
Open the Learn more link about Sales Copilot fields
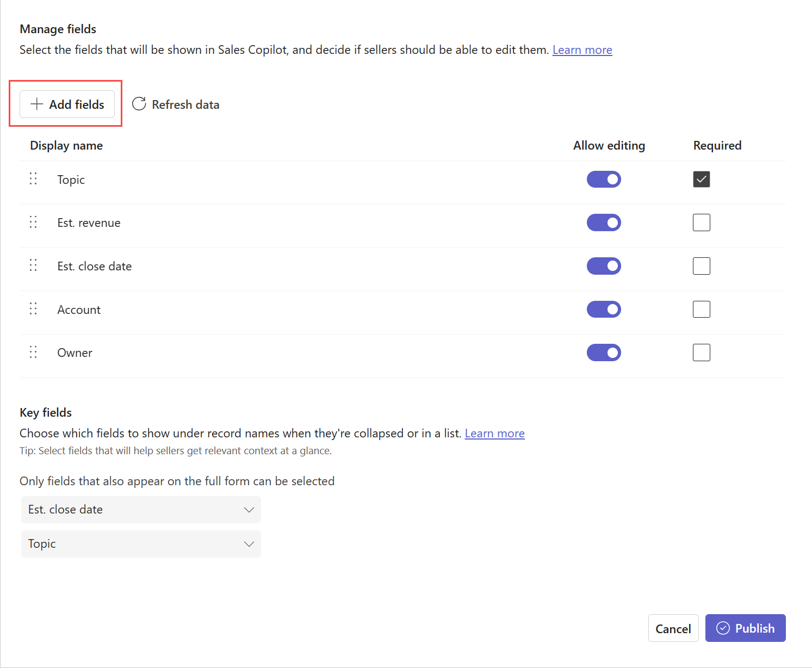[582, 50]
